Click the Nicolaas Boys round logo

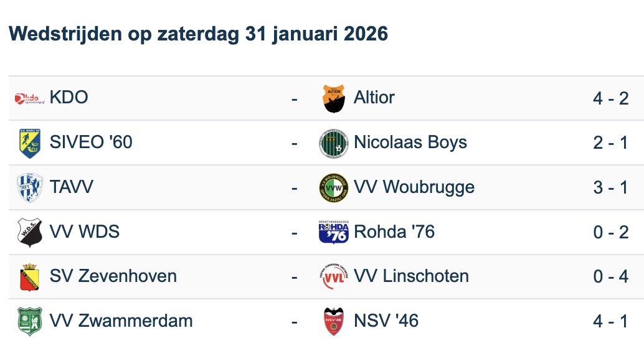click(x=334, y=143)
